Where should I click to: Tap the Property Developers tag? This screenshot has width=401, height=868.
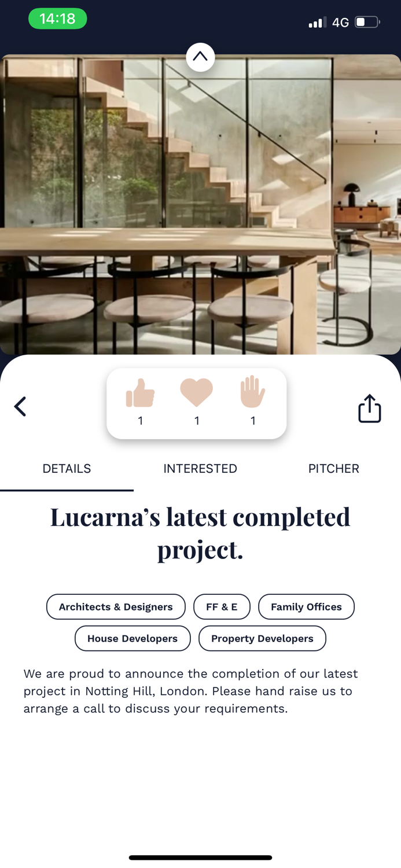click(262, 639)
